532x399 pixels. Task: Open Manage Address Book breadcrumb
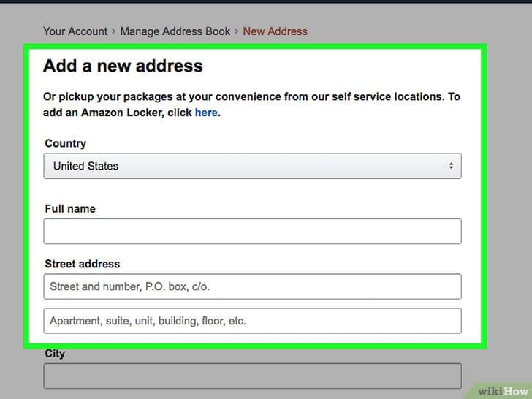click(x=175, y=31)
